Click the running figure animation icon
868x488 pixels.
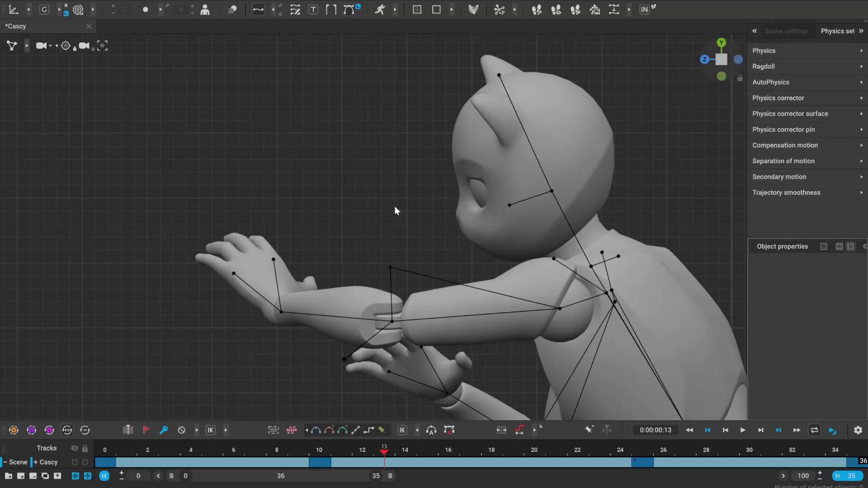pos(380,9)
